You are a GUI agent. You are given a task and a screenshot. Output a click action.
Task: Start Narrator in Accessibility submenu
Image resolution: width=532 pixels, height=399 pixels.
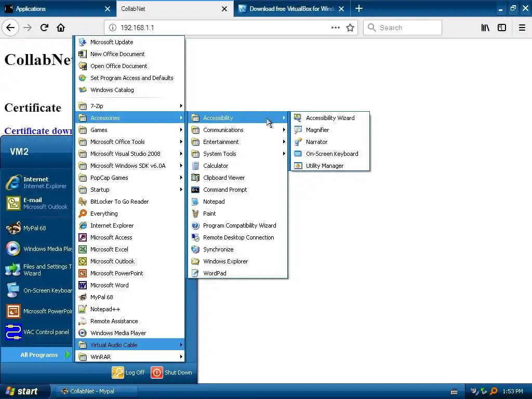[x=329, y=142]
